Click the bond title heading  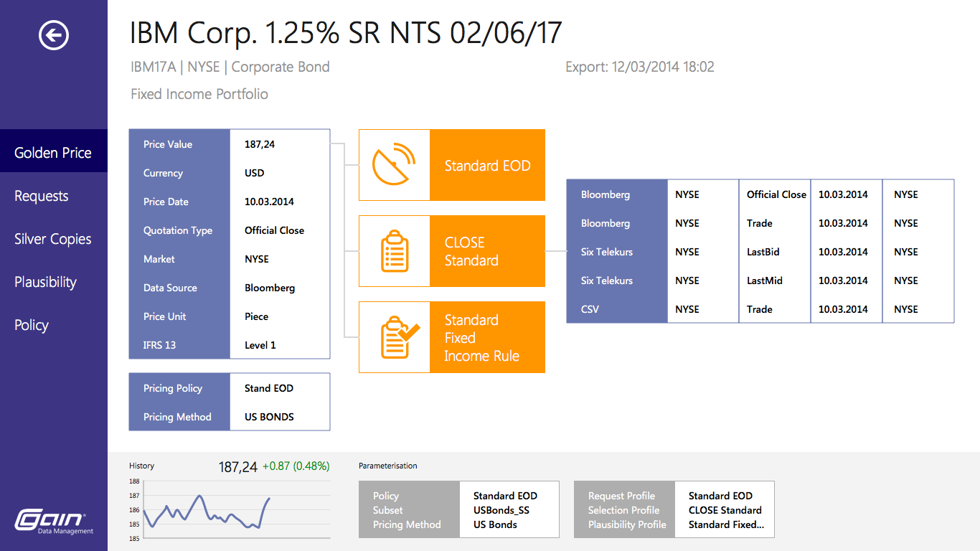[346, 33]
